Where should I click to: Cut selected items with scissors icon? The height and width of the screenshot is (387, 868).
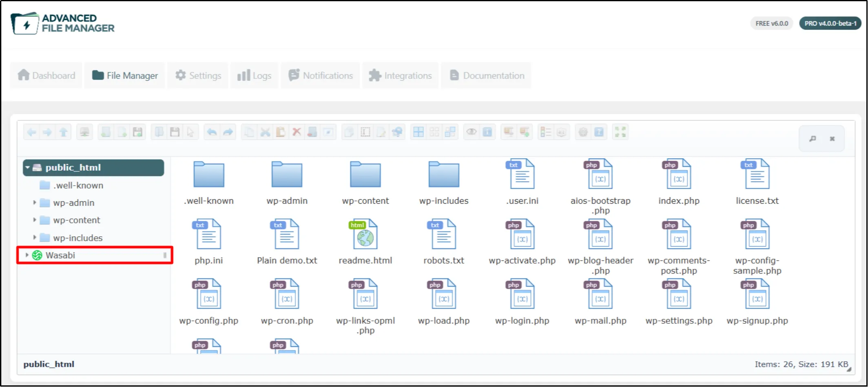[x=265, y=132]
